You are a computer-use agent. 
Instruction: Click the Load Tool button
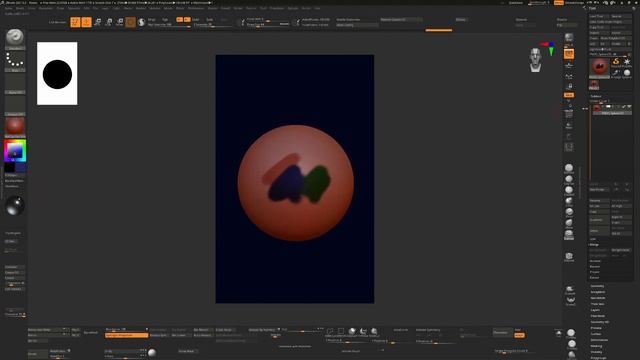(599, 16)
